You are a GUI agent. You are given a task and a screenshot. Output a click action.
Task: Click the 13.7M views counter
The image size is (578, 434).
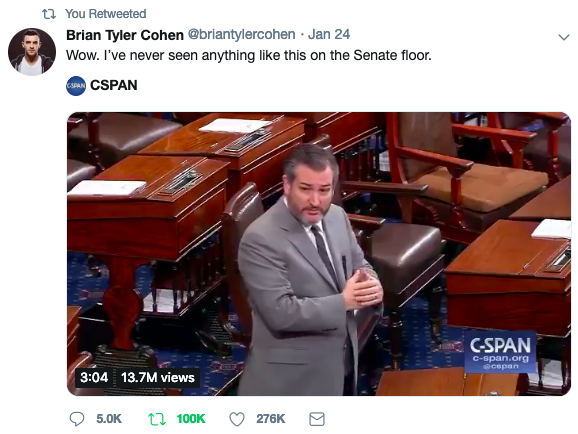pos(158,377)
